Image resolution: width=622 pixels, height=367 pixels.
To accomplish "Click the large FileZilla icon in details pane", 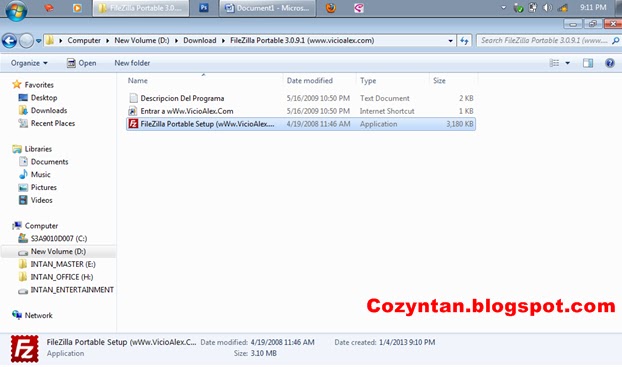I will [25, 349].
